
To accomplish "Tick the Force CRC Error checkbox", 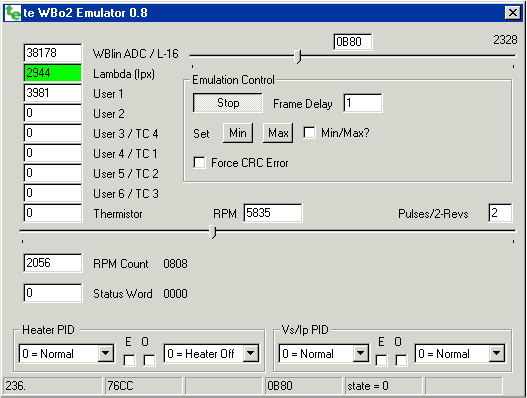I will 199,163.
